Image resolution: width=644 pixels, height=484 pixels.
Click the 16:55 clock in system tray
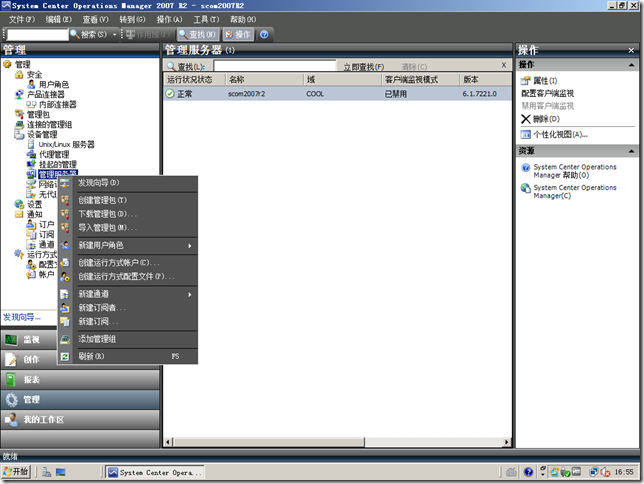point(624,472)
